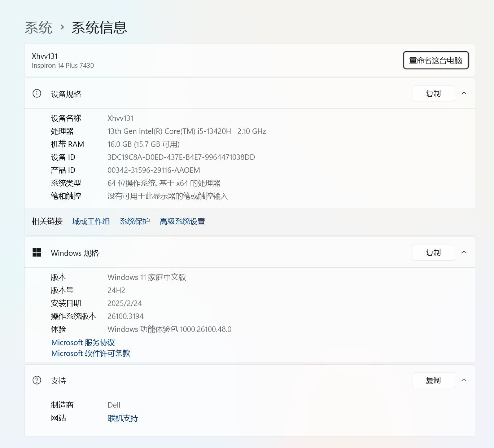Screen dimensions: 494x448
Task: Open the 系统保护 link
Action: (x=135, y=221)
